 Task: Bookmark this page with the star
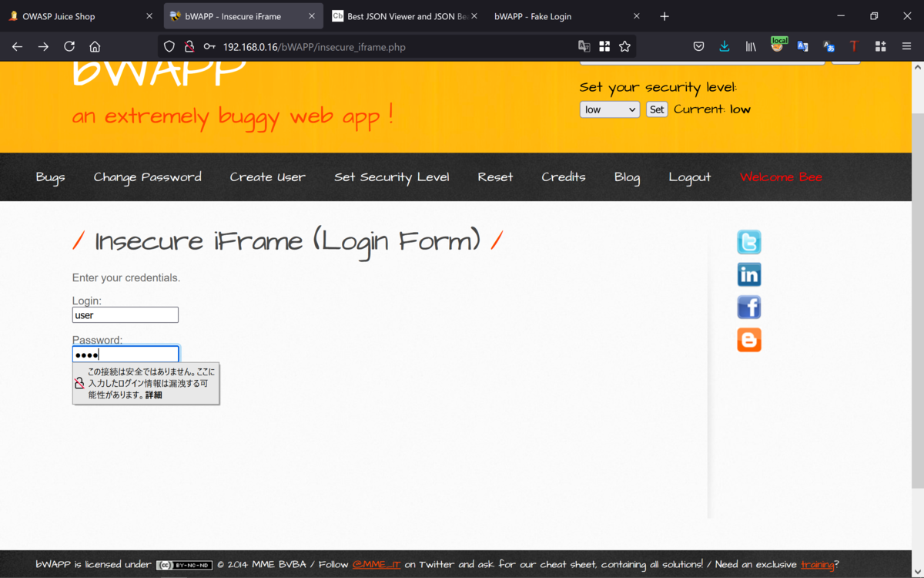pos(624,47)
